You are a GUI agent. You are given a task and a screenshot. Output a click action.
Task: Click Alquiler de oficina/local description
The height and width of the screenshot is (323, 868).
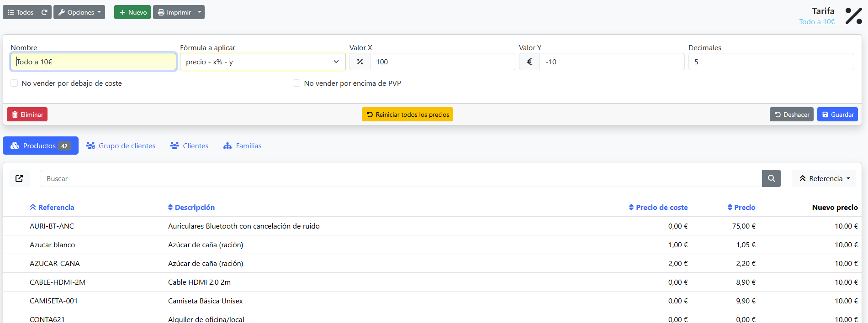[x=206, y=319]
